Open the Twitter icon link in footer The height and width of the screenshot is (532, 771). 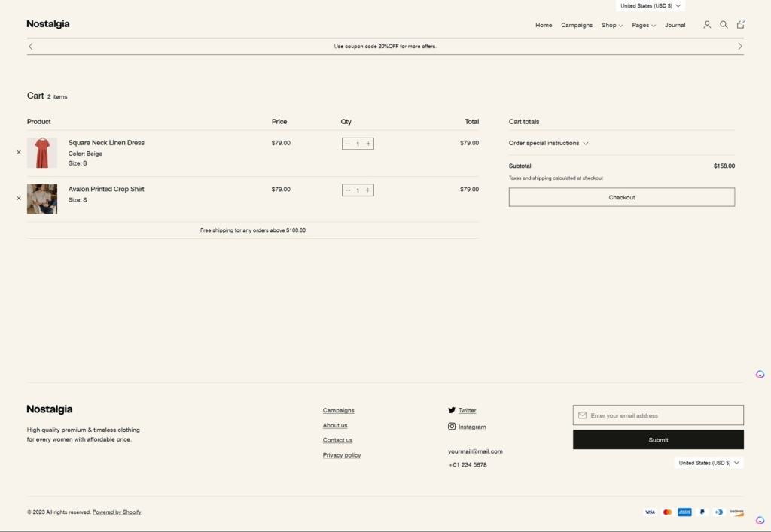click(x=452, y=410)
